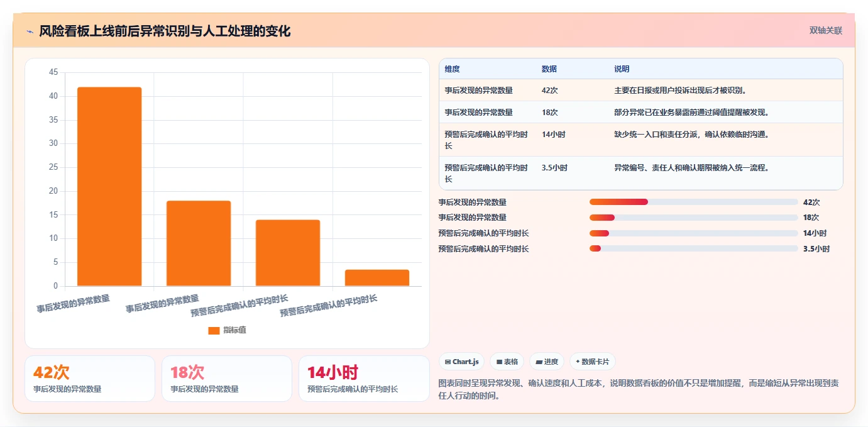The width and height of the screenshot is (868, 427).
Task: Click the footer paragraph starting 图表同时呈现异常发现
Action: (x=638, y=390)
